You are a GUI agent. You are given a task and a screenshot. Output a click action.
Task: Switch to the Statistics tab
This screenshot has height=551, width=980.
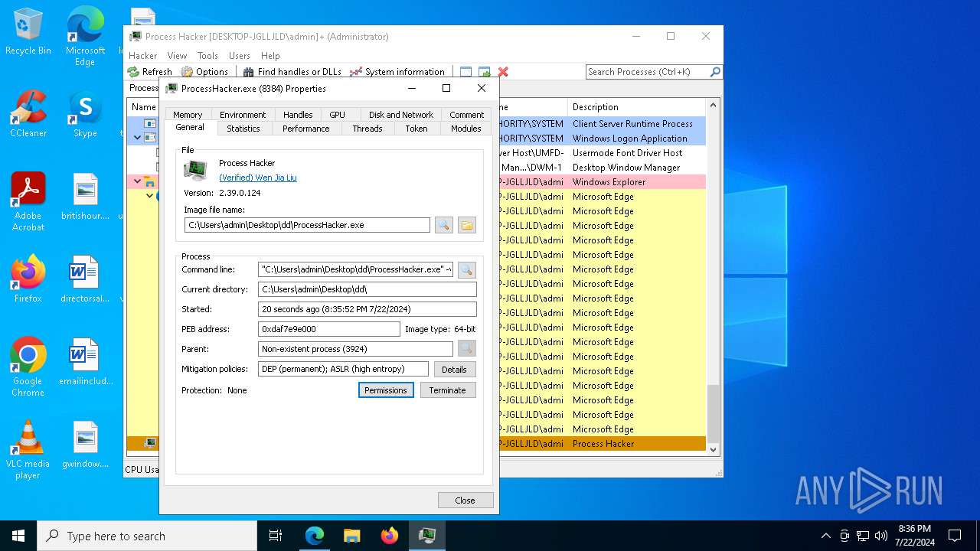(243, 129)
